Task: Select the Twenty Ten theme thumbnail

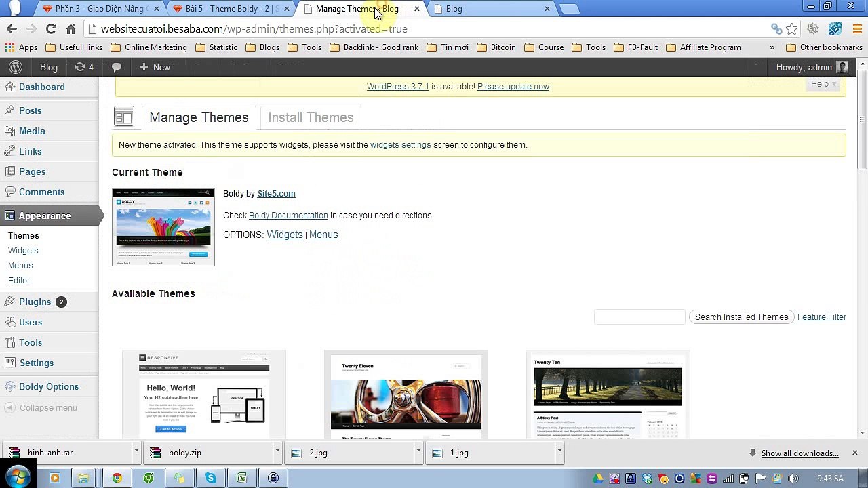Action: (x=608, y=394)
